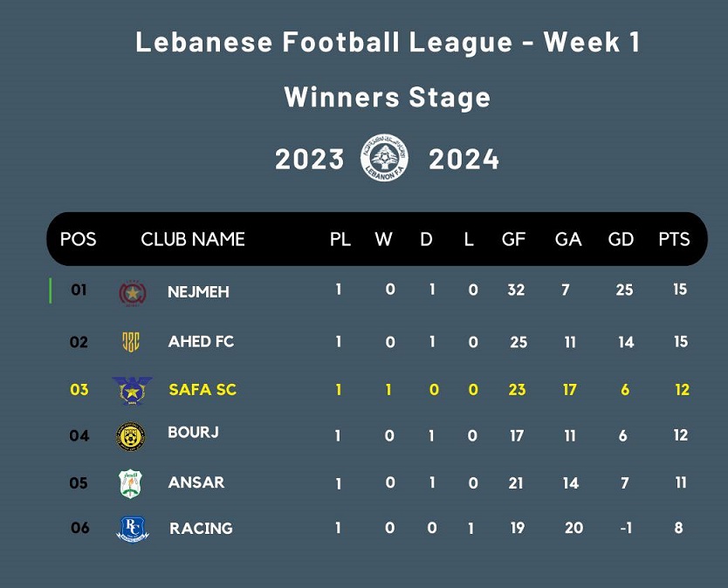Click the Nejmeh club crest

133,292
